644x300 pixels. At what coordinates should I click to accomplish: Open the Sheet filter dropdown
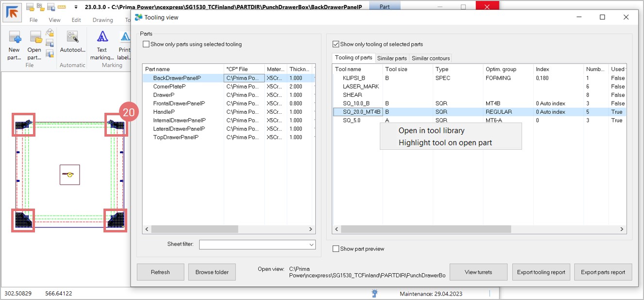point(311,245)
